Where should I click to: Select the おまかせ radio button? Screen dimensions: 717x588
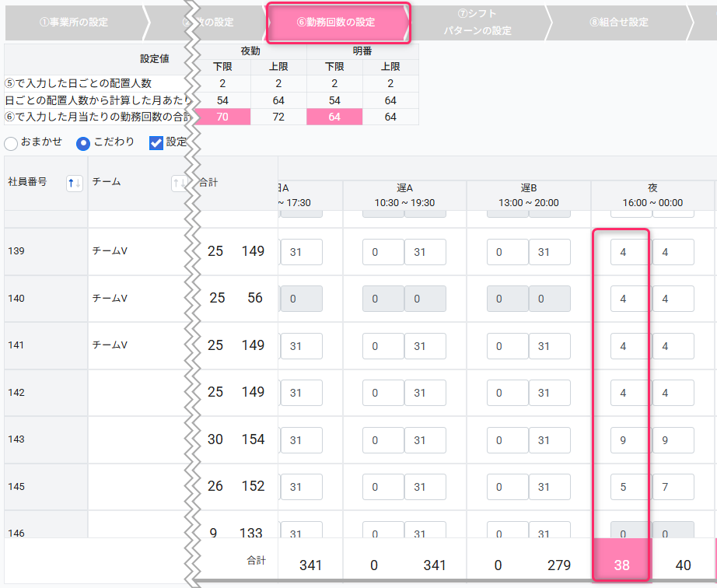(x=12, y=143)
